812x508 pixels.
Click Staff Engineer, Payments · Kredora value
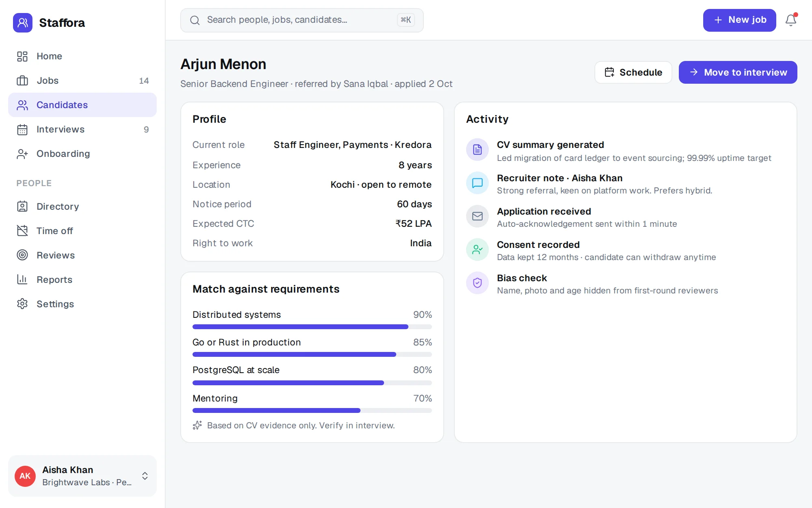tap(352, 145)
